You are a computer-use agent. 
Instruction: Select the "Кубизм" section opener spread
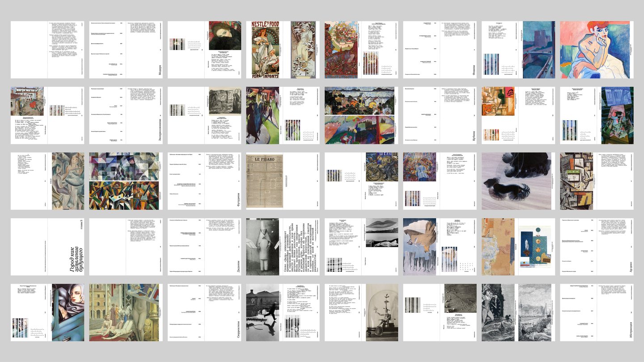pos(440,115)
